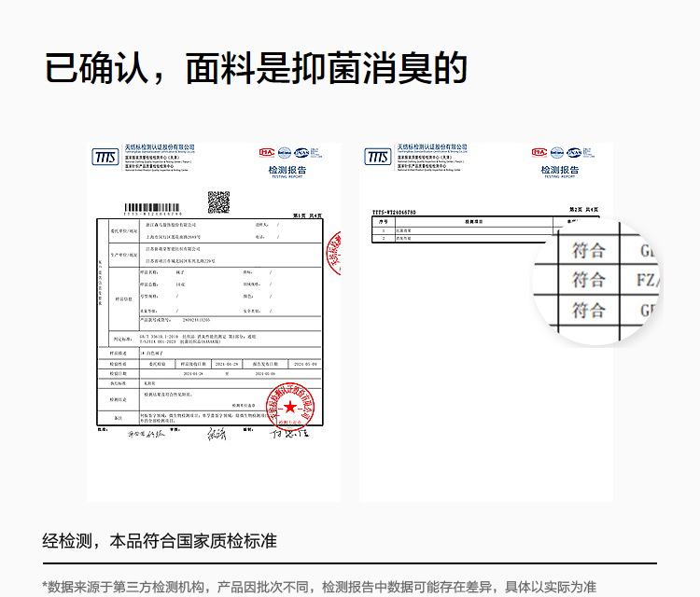Click the 第1页 共4页 page label
Screen dimensions: 700x597
[x=308, y=215]
